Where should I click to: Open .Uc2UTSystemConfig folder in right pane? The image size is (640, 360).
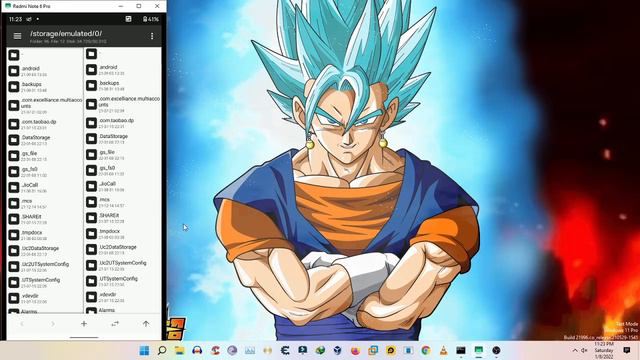coord(123,265)
